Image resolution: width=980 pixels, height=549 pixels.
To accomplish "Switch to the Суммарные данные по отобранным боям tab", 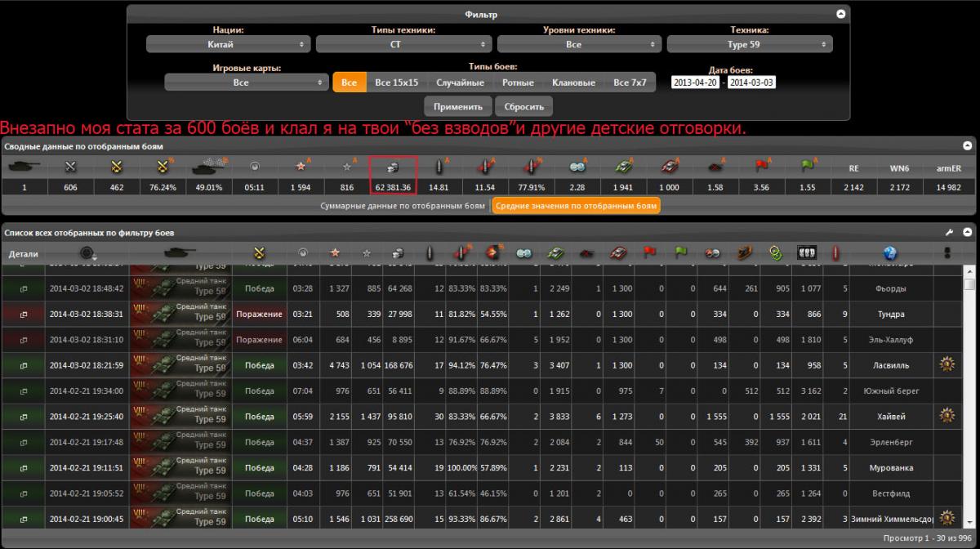I will tap(404, 207).
